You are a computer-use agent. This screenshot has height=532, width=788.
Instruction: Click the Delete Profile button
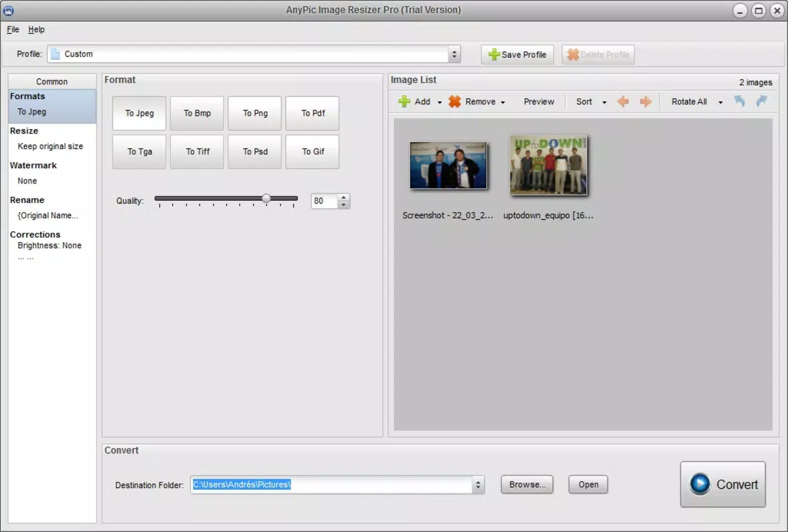tap(598, 55)
